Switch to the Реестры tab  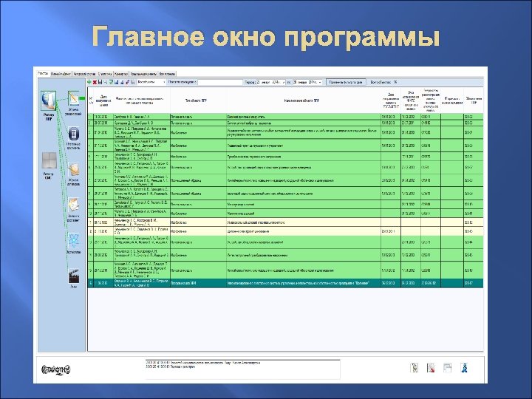pyautogui.click(x=43, y=73)
